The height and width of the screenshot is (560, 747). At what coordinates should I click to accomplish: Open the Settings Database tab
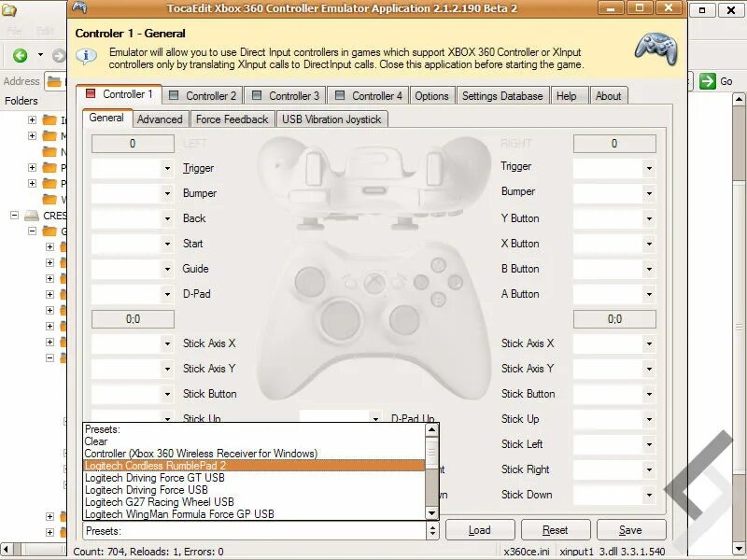coord(502,96)
